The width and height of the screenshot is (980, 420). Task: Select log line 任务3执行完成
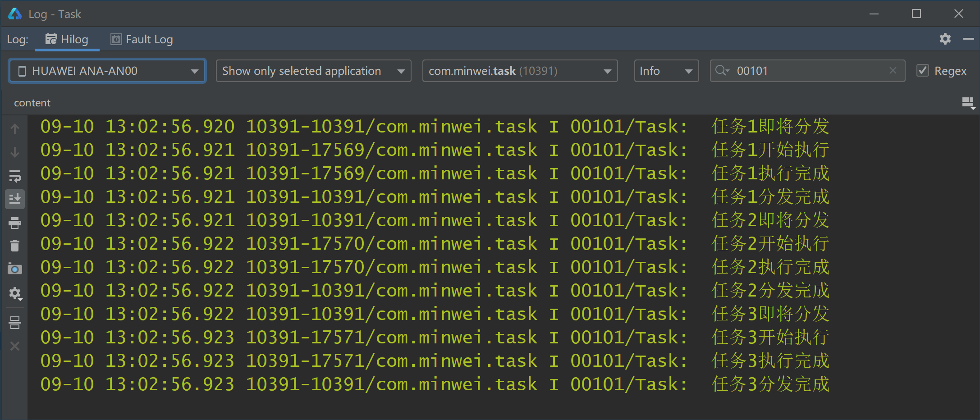pyautogui.click(x=435, y=361)
